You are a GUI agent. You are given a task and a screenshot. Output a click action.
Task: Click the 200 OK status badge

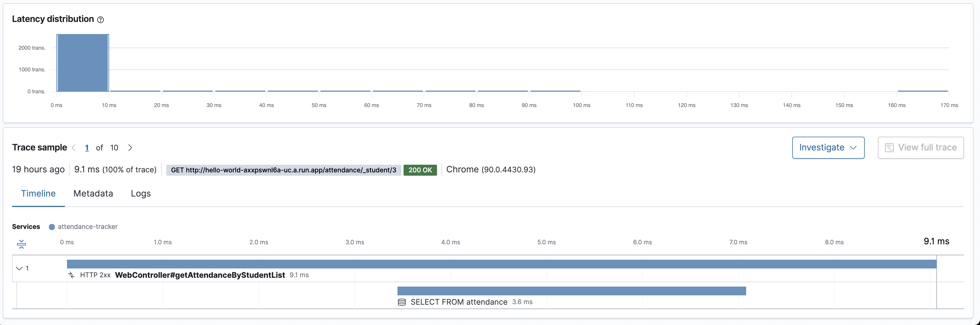[x=420, y=170]
